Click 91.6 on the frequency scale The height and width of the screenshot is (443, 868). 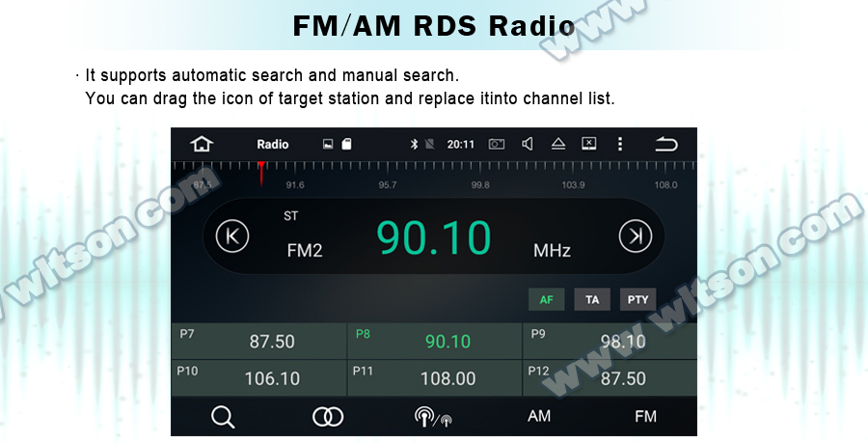pyautogui.click(x=294, y=185)
